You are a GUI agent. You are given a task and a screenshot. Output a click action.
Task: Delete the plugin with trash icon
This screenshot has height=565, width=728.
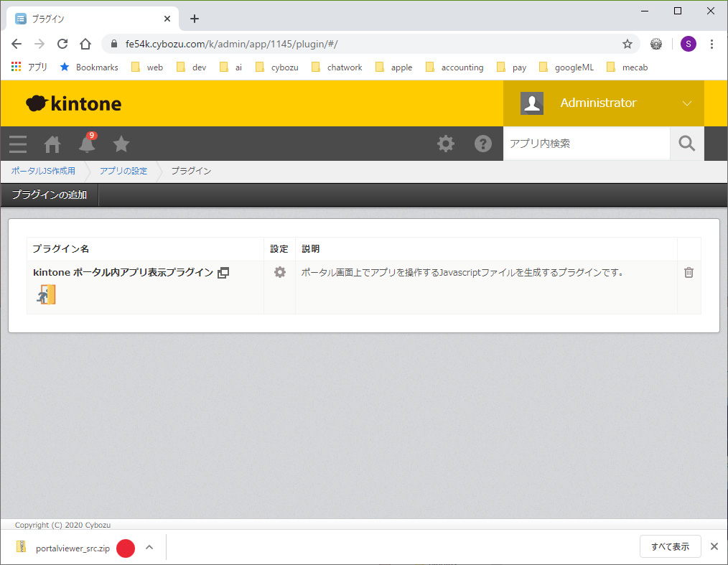click(689, 272)
